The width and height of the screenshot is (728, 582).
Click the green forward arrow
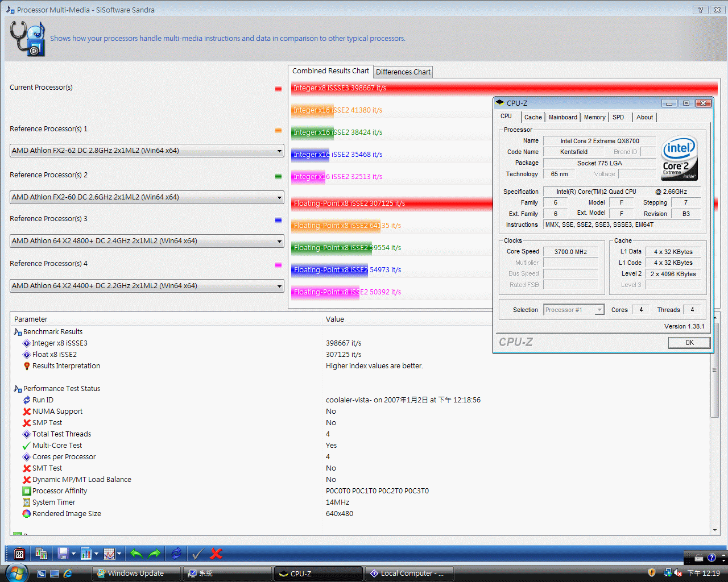[154, 554]
